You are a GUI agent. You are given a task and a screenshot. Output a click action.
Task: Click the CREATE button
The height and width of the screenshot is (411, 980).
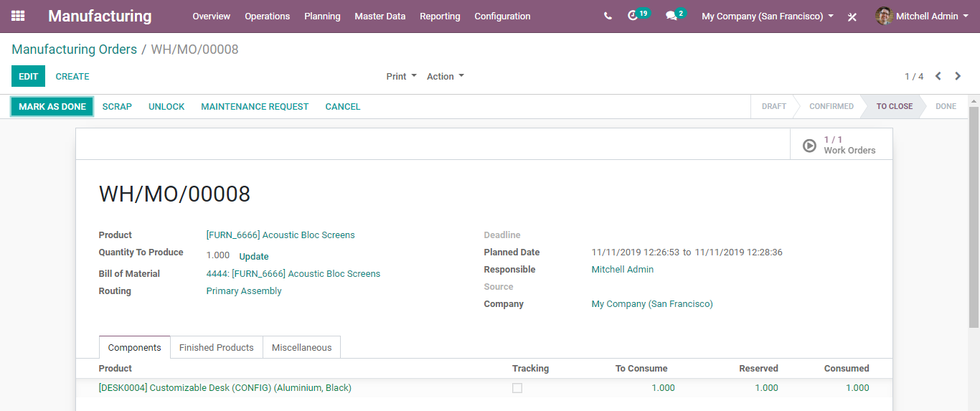coord(72,76)
